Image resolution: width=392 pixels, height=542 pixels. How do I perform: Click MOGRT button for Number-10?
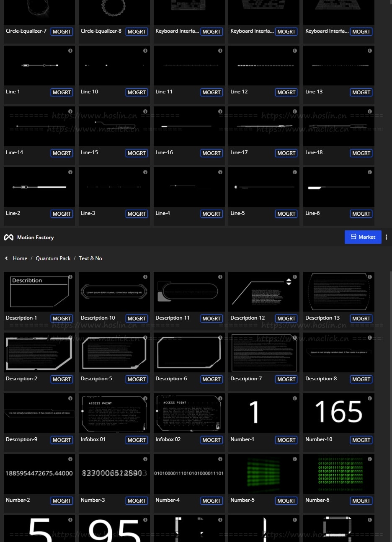coord(361,440)
